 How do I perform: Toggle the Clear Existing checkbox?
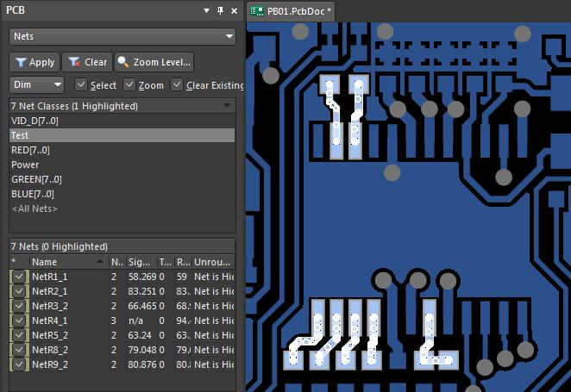[177, 84]
